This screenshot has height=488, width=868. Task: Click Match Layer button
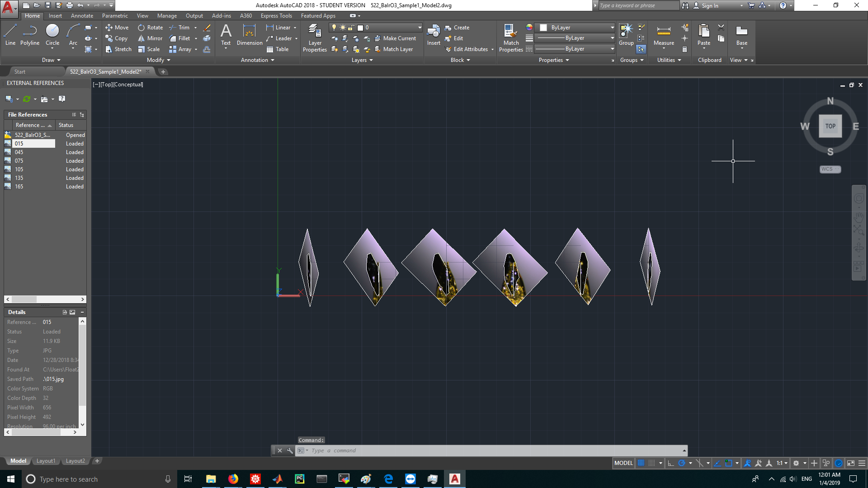point(393,49)
